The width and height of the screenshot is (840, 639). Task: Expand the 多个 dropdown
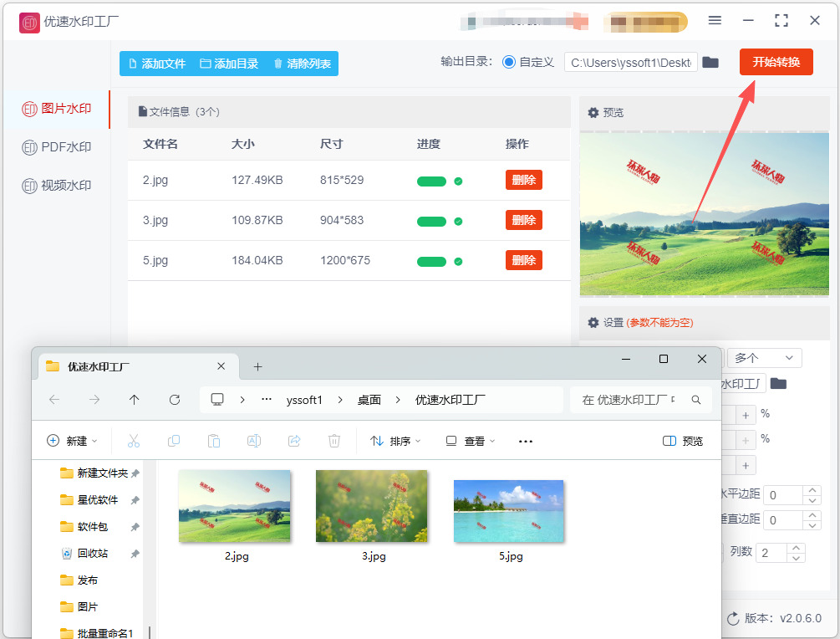[764, 358]
